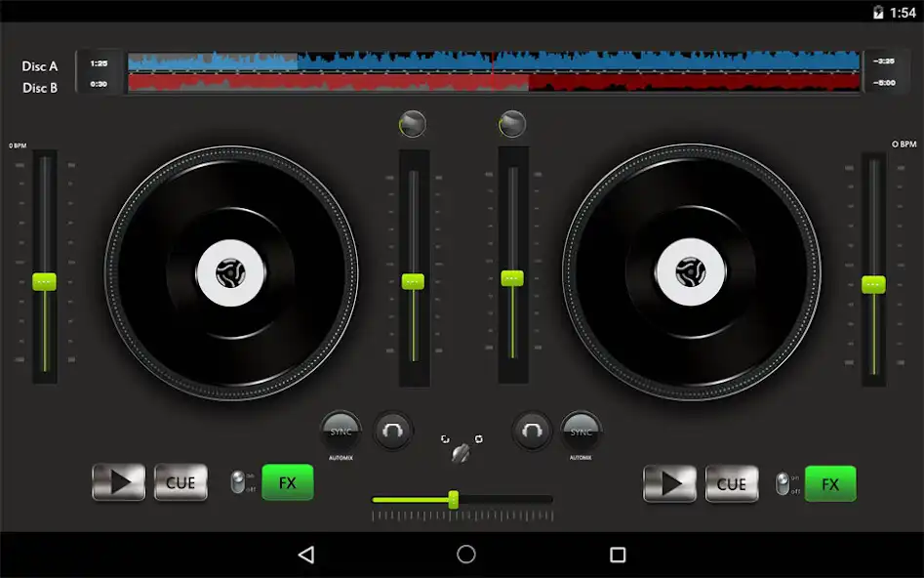Click the right loop icon above the microphone
Image resolution: width=924 pixels, height=578 pixels.
[478, 438]
